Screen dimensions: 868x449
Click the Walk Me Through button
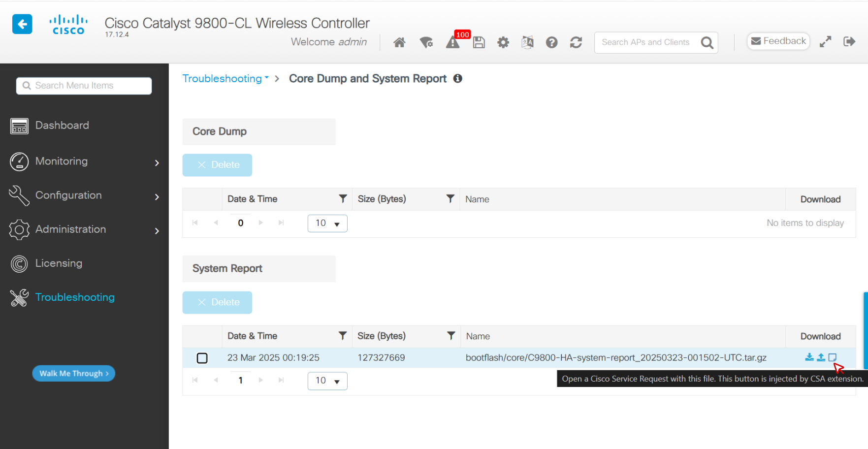[x=74, y=373]
